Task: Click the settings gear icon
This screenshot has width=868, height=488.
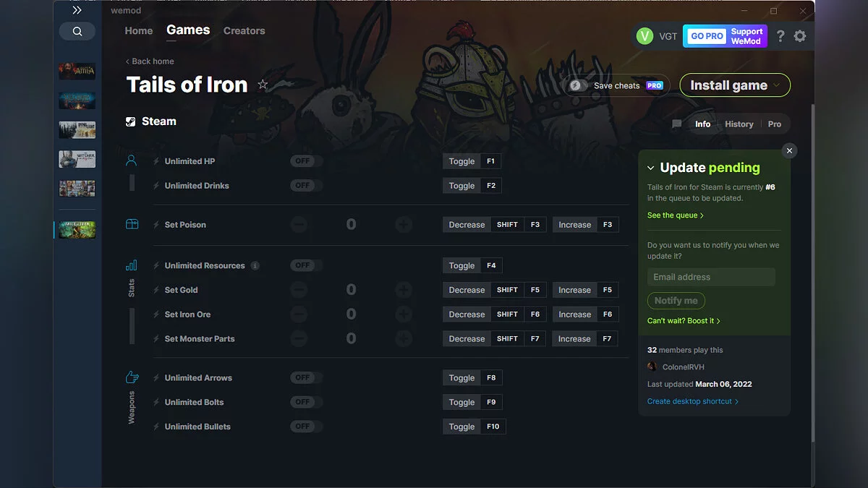Action: 800,35
